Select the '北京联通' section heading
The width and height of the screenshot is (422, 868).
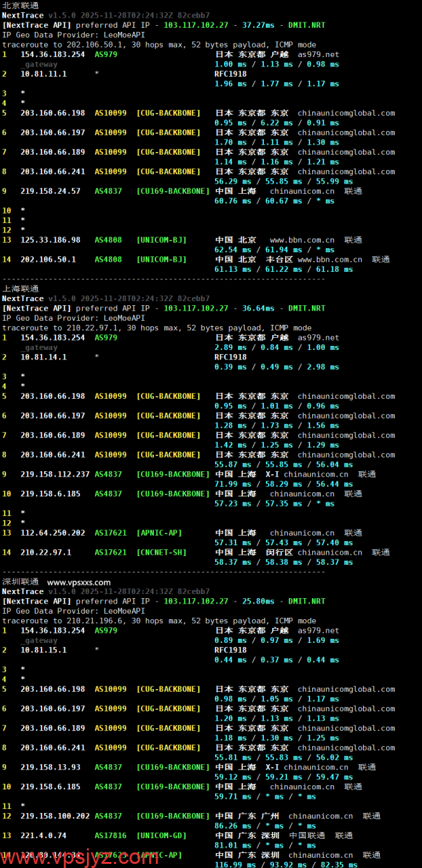[x=20, y=5]
